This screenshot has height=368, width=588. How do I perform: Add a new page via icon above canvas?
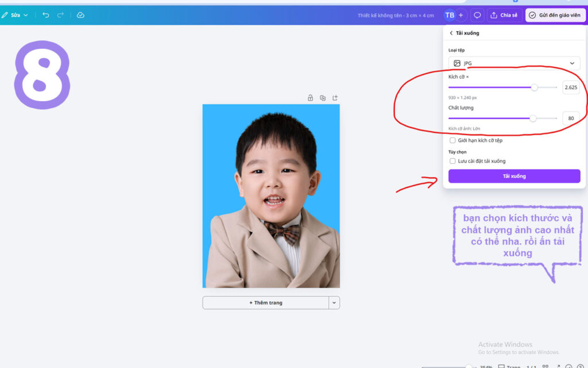335,98
